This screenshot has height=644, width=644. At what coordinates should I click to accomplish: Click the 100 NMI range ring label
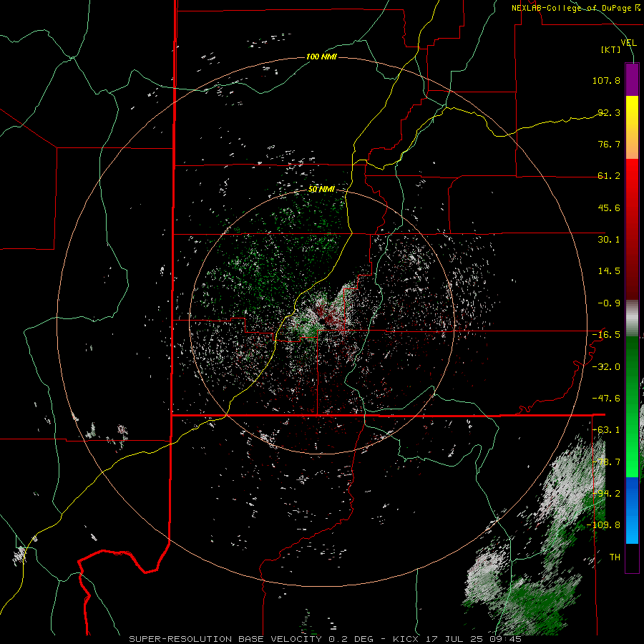click(321, 57)
